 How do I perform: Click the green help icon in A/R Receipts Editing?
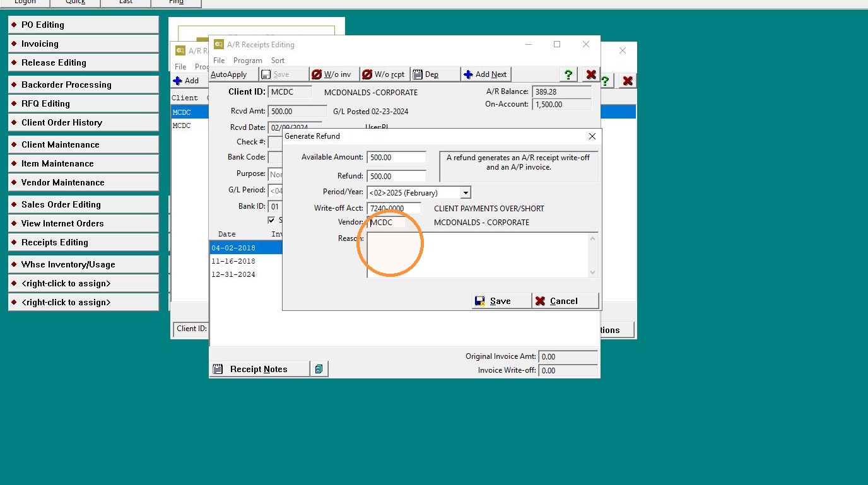pos(568,74)
